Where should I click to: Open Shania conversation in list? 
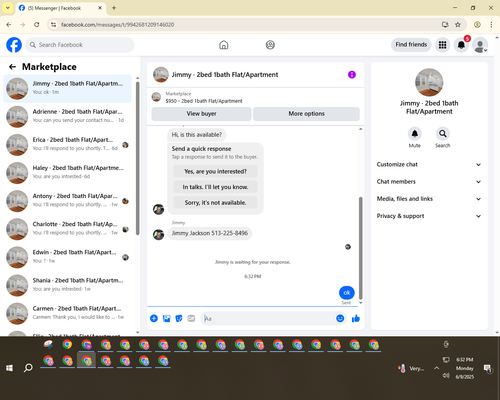pos(67,286)
